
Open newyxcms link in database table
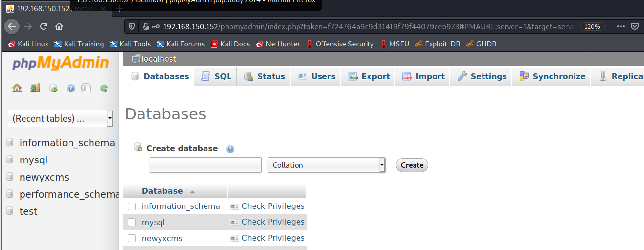pos(162,238)
